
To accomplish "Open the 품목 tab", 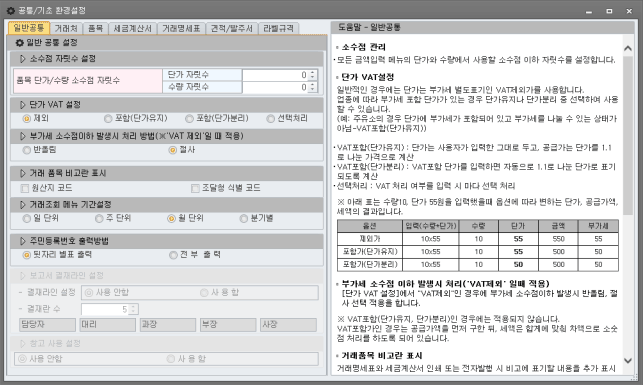I will tap(96, 28).
